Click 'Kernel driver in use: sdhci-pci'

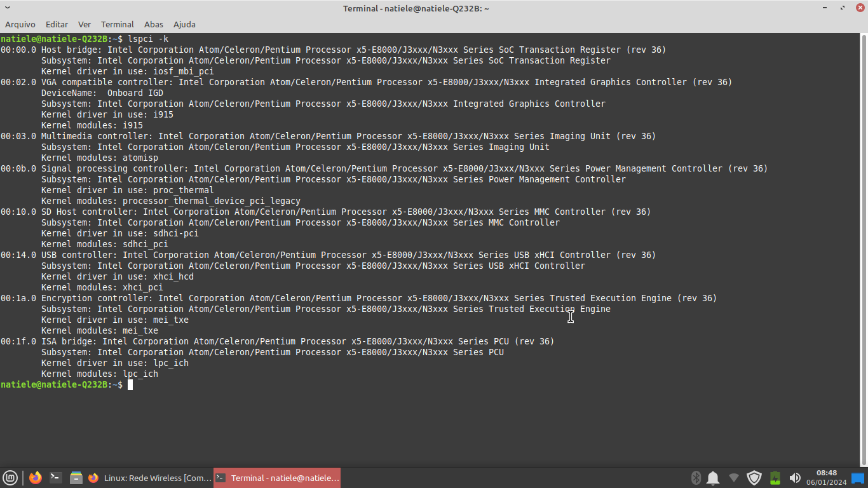(120, 233)
